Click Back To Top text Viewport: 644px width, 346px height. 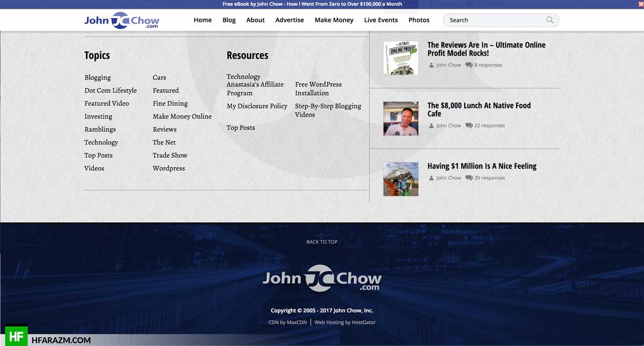click(x=322, y=242)
